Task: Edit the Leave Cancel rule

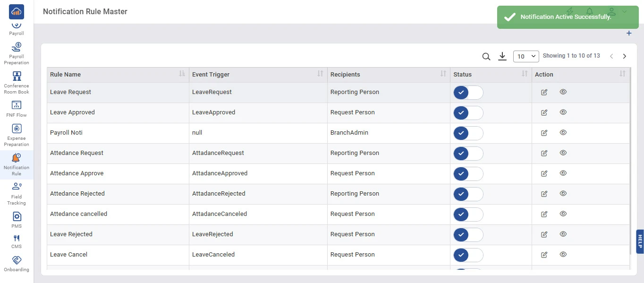Action: coord(544,255)
